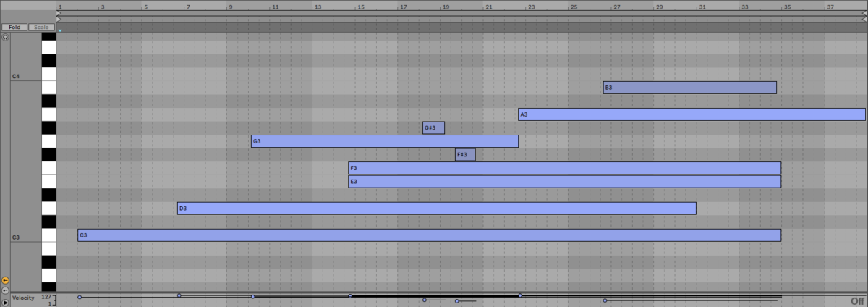The width and height of the screenshot is (868, 307).
Task: Select the end marker in the lower strip at the right edge
Action: click(x=864, y=19)
